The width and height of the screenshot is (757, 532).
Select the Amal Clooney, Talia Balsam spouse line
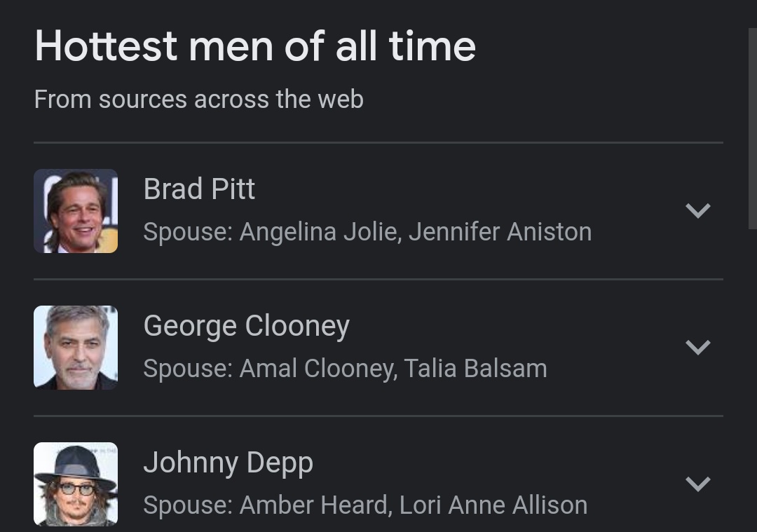point(345,369)
